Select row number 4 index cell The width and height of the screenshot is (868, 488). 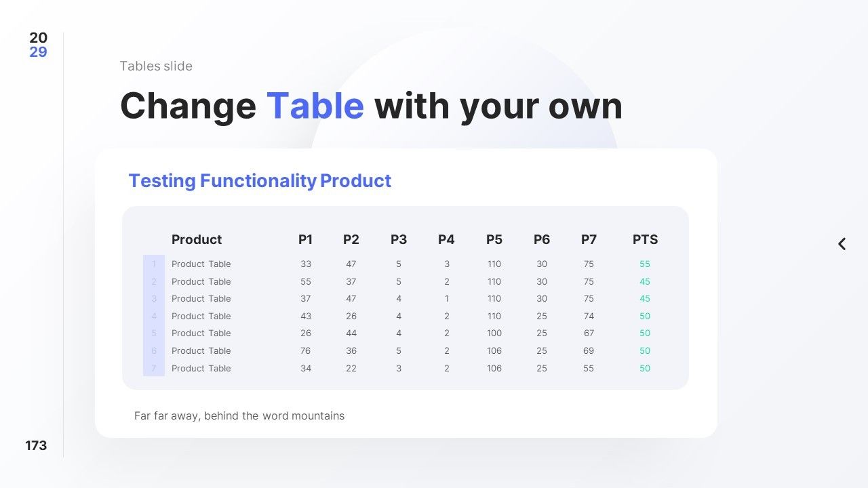point(154,316)
